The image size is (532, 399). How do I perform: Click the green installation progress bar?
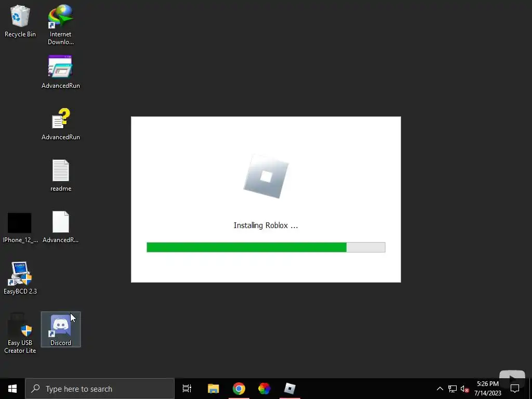click(x=265, y=247)
